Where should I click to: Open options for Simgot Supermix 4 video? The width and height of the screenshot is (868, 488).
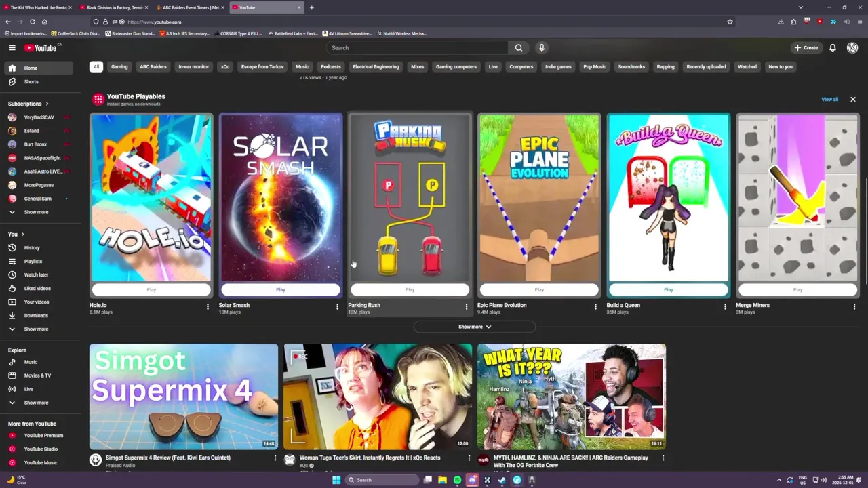(x=275, y=458)
